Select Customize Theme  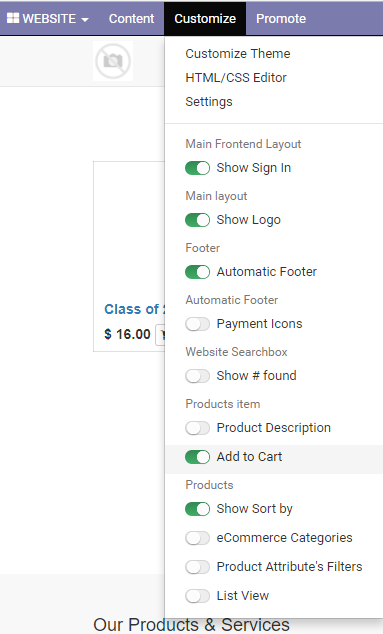(x=238, y=53)
